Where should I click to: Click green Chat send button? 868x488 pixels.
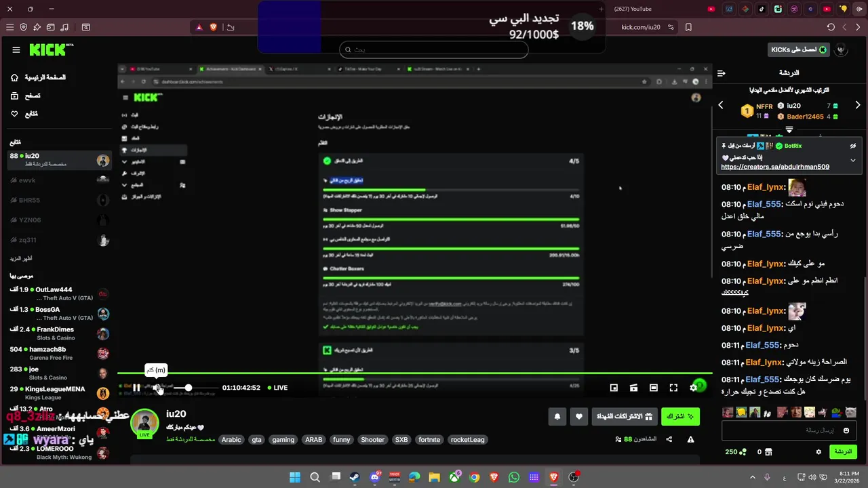tap(843, 451)
